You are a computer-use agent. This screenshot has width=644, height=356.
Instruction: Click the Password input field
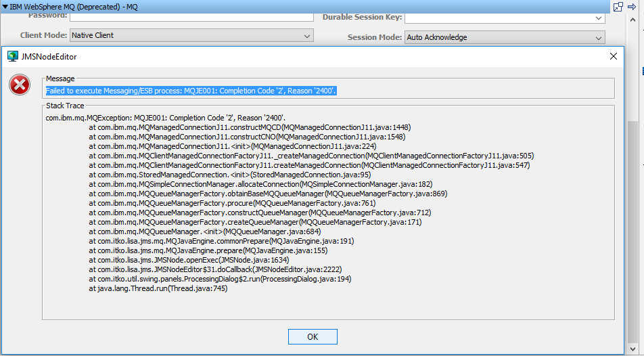[192, 17]
